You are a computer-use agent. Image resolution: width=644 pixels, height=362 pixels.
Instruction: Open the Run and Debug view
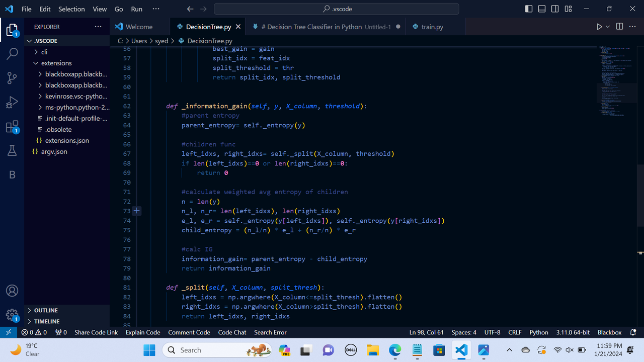[12, 103]
